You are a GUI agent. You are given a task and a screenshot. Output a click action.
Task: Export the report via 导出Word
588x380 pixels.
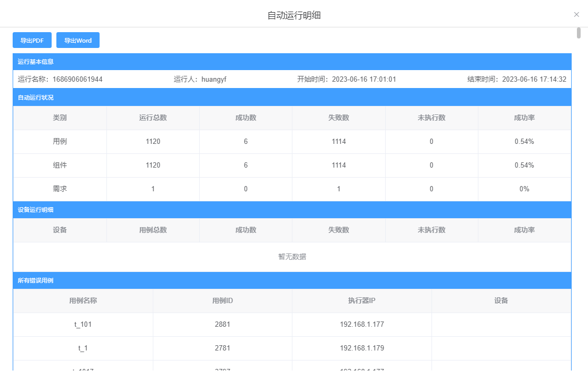78,41
